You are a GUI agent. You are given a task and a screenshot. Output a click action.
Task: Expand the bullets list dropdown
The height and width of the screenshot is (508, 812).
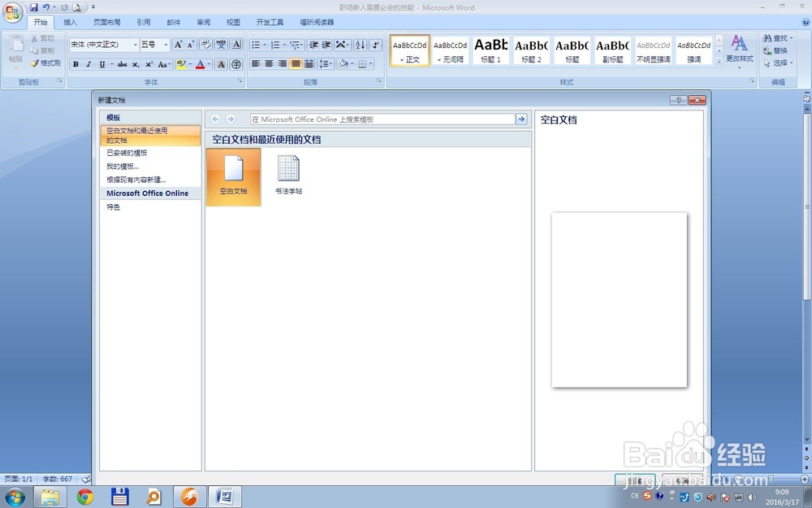pos(265,45)
